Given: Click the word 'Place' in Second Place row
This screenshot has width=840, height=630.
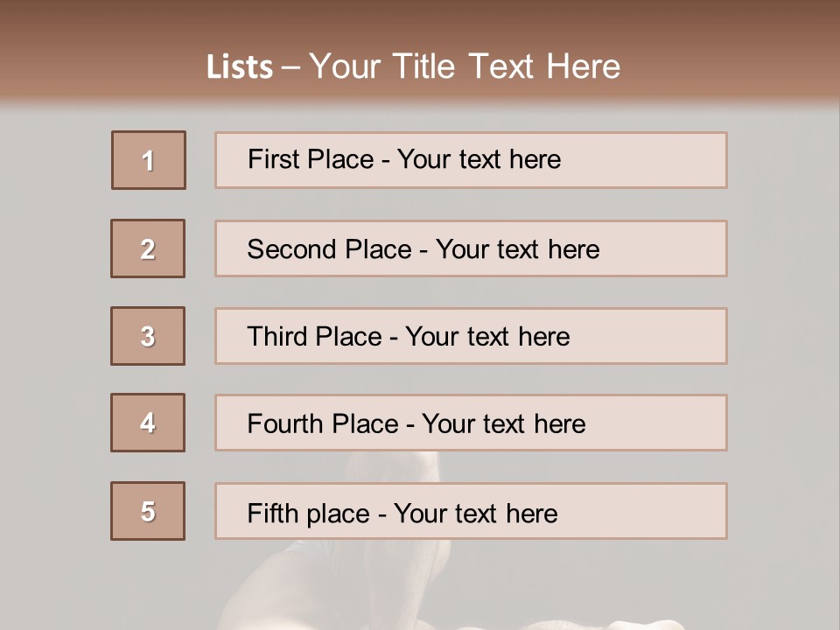Looking at the screenshot, I should [x=378, y=249].
